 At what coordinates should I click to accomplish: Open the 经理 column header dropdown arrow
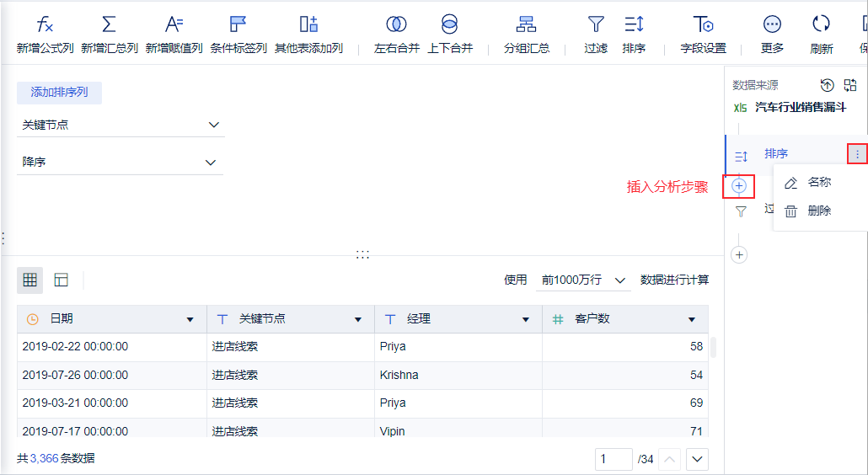[525, 320]
